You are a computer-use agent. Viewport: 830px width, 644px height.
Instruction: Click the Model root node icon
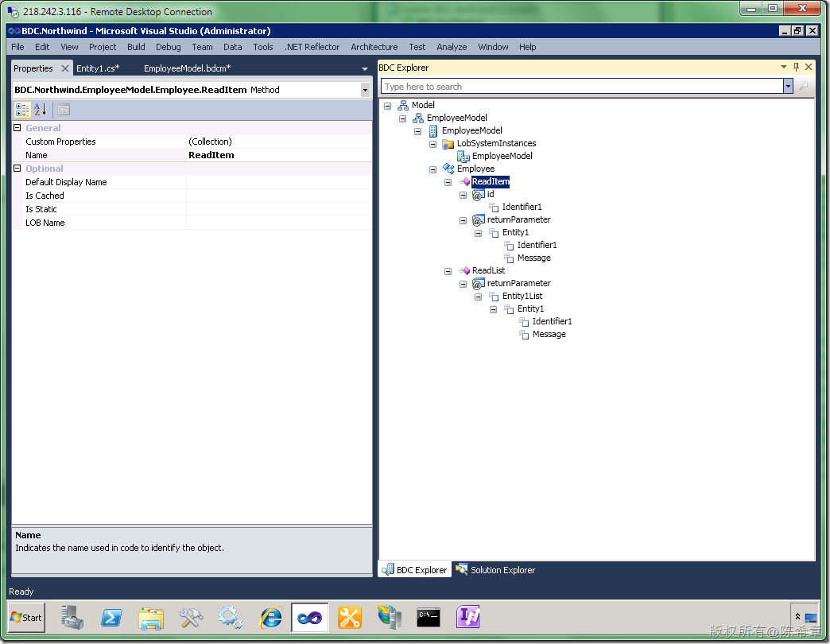point(403,105)
